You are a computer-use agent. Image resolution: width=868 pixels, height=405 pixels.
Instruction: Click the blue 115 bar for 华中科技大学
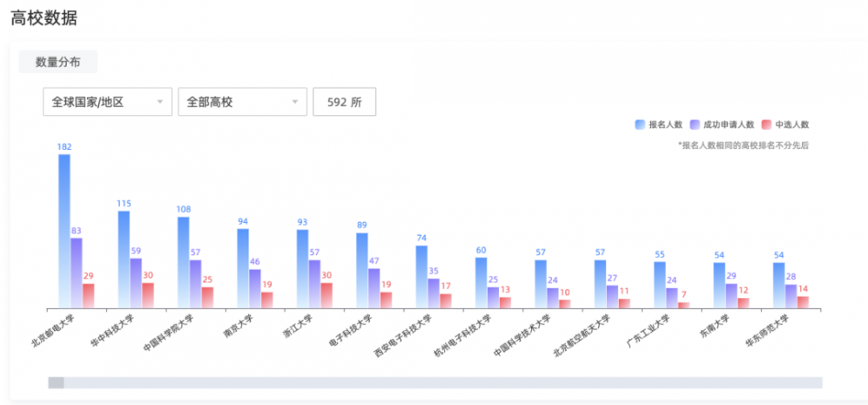pos(124,259)
